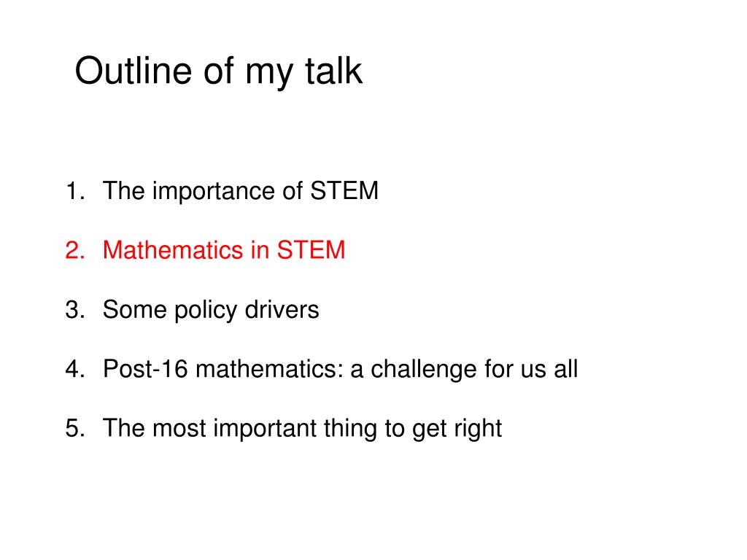Click the word "talk" in the title
This screenshot has height=560, width=747.
(x=334, y=71)
